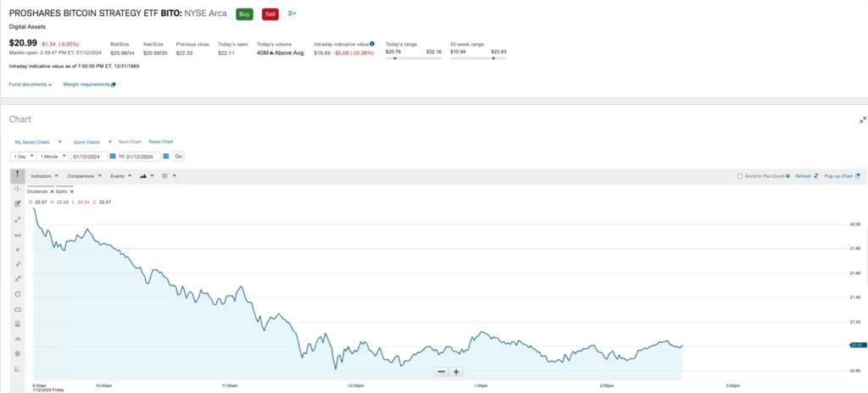
Task: Open the end date calendar picker icon
Action: (166, 157)
